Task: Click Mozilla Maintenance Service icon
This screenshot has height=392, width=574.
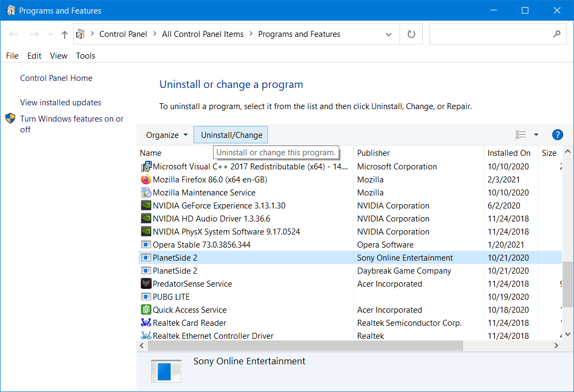Action: click(x=146, y=193)
